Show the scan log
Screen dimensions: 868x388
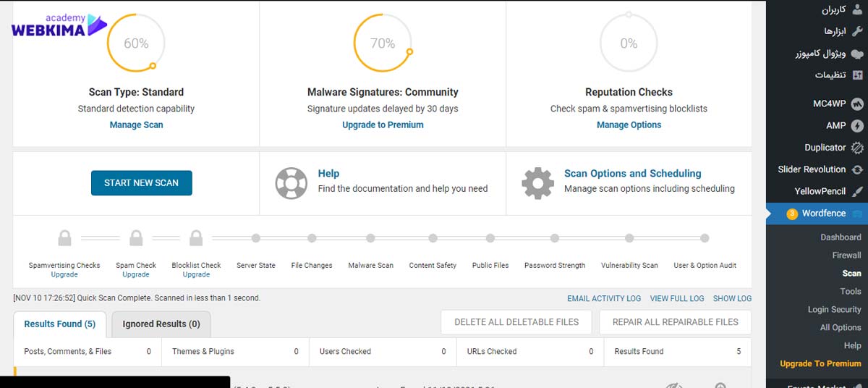[x=732, y=298]
